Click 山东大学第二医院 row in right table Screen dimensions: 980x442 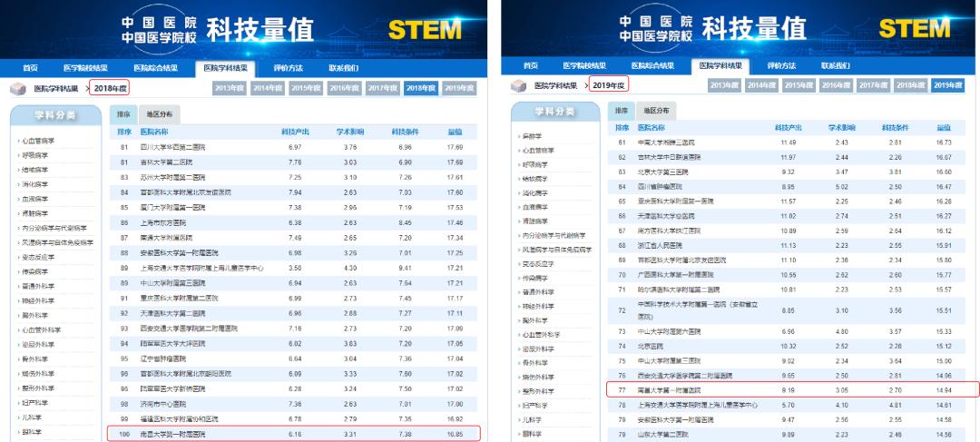click(788, 434)
